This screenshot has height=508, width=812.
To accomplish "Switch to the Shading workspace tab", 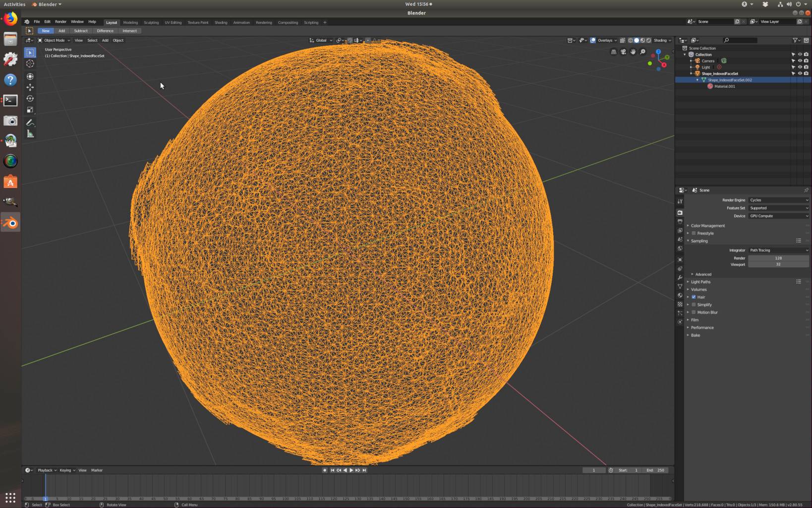I will tap(221, 22).
